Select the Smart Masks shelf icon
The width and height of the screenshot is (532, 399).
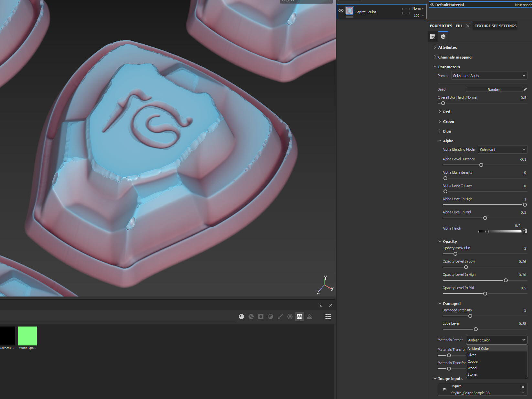pyautogui.click(x=261, y=317)
